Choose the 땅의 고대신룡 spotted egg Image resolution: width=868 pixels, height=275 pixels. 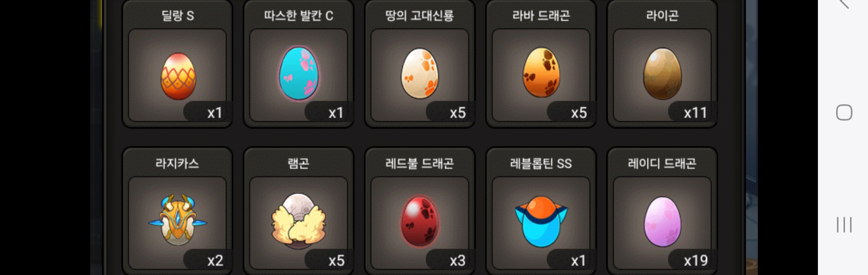click(420, 73)
